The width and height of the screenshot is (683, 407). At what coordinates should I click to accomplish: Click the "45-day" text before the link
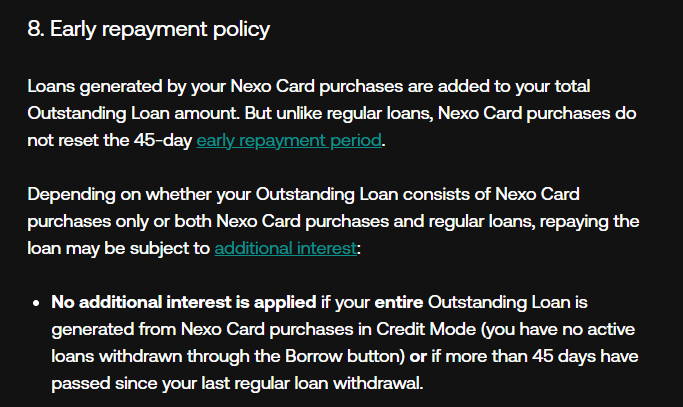[163, 140]
